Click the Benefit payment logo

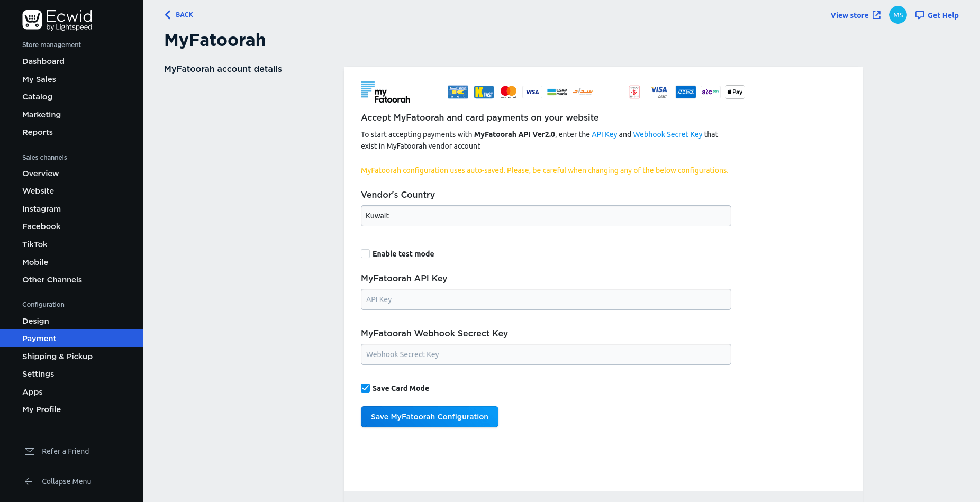pos(634,92)
